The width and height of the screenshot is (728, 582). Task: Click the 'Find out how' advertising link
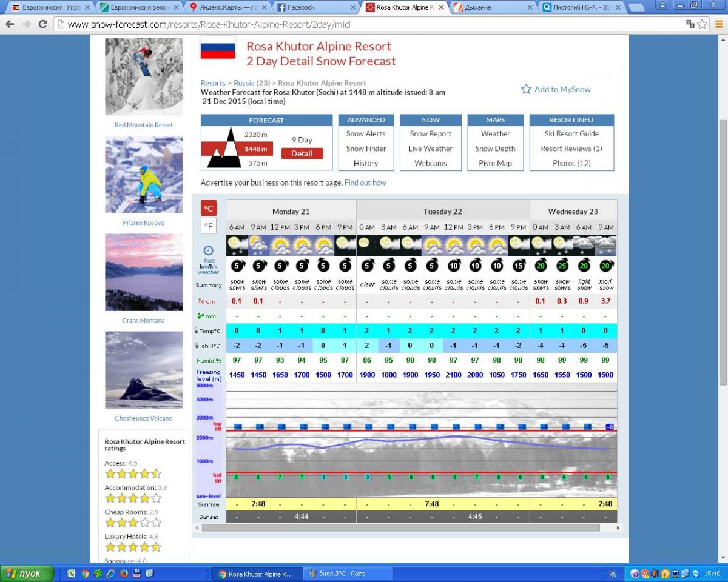pos(365,182)
